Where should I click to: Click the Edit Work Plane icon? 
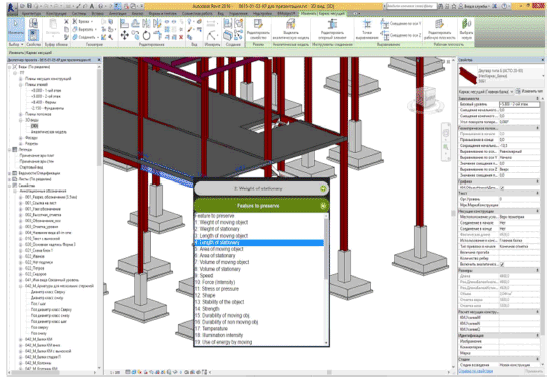tap(439, 24)
